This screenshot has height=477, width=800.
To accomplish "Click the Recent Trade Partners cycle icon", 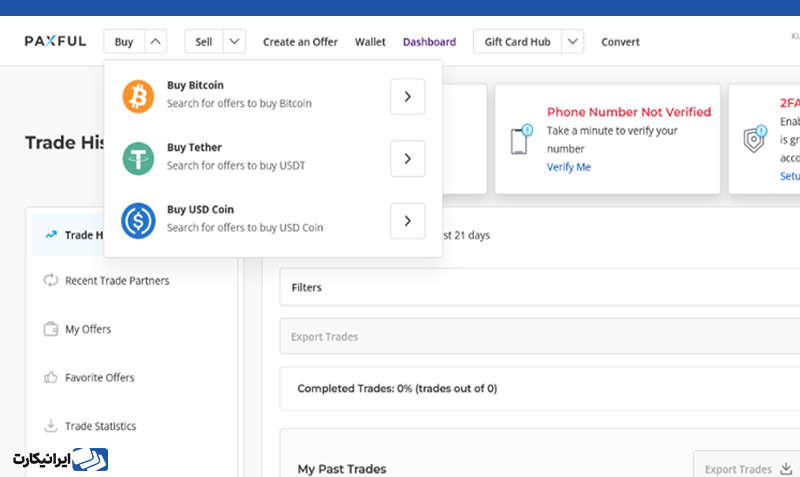I will coord(51,280).
